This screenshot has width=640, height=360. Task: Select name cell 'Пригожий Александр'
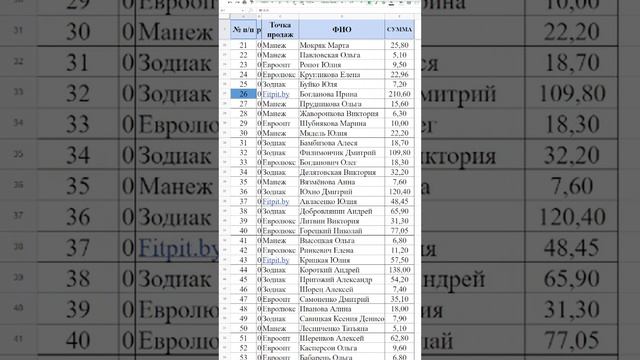click(x=342, y=280)
